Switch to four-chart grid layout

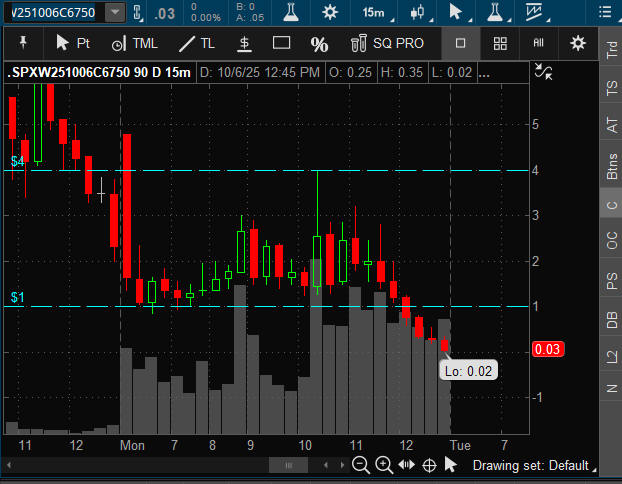coord(500,43)
